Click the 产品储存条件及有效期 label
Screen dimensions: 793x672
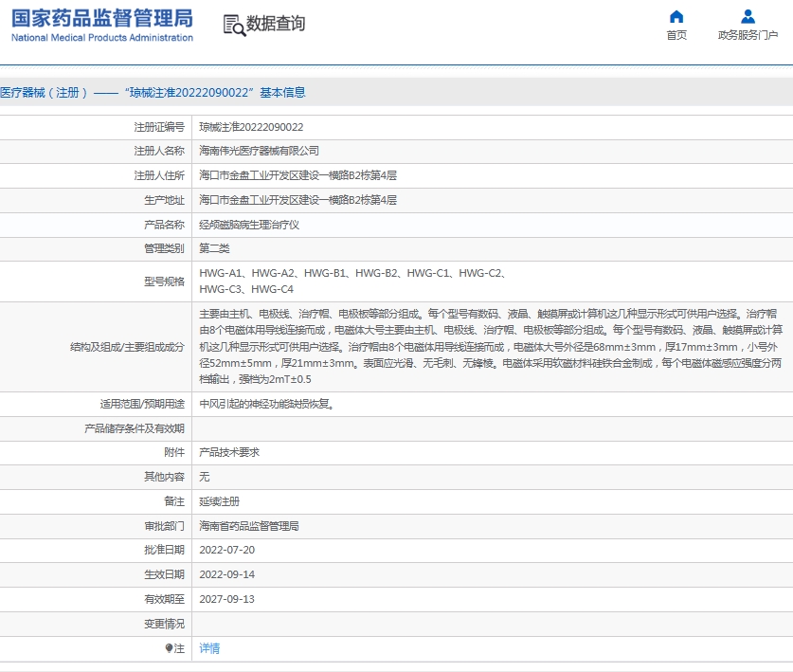tap(135, 428)
